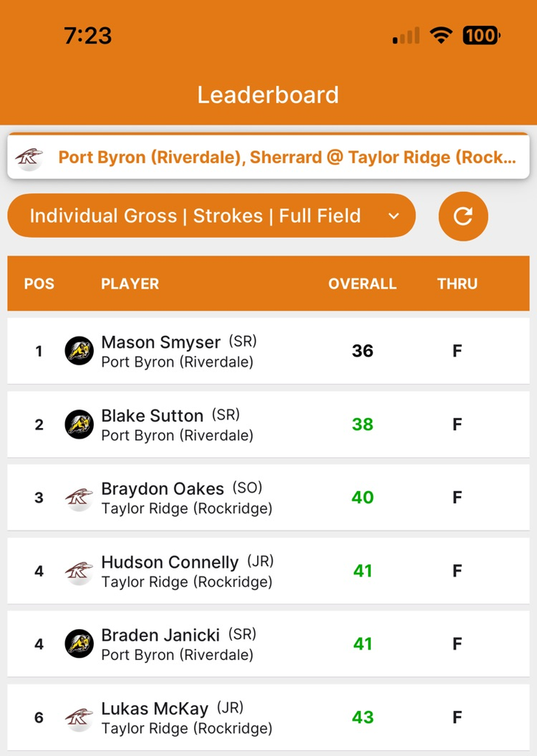Tap Hudson Connelly's Rockridge team logo
Screen dimensions: 537x756
(79, 571)
